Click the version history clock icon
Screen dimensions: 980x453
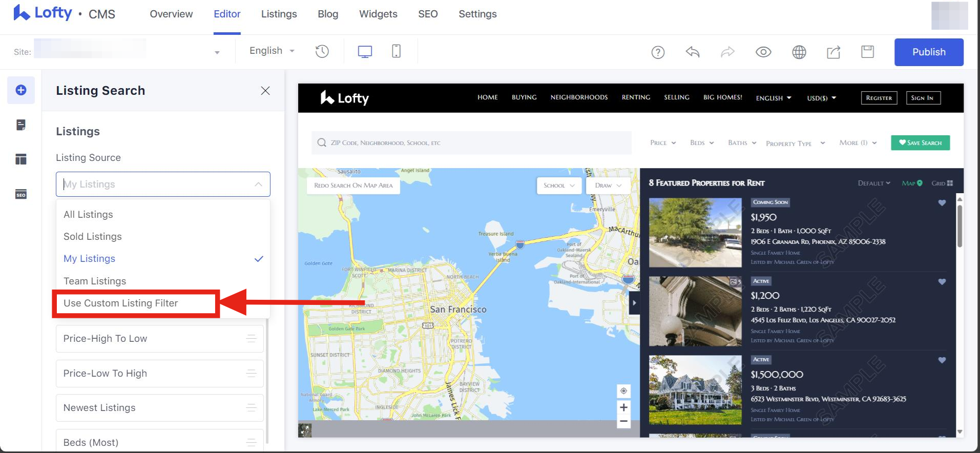pyautogui.click(x=322, y=51)
